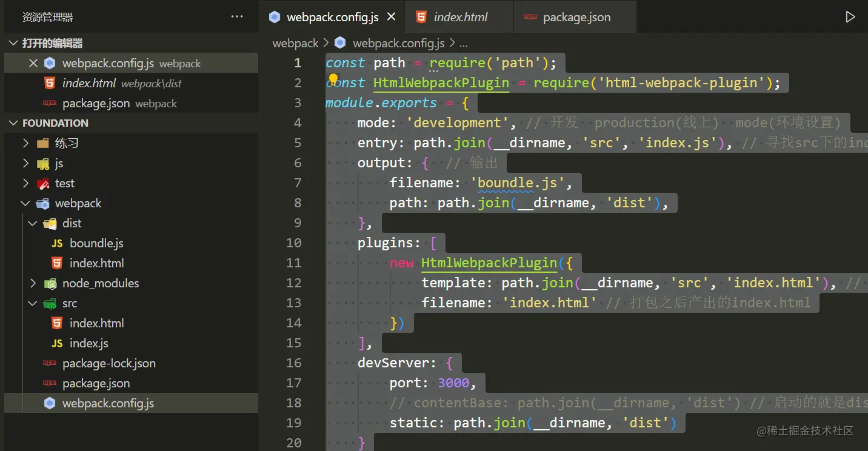Click npm icon of package.json in open editors
This screenshot has height=451, width=868.
point(50,104)
